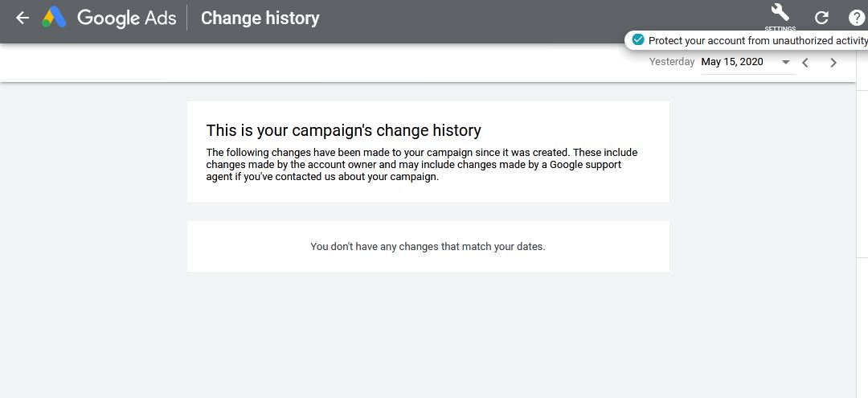
Task: Open the Help question mark icon
Action: [857, 18]
